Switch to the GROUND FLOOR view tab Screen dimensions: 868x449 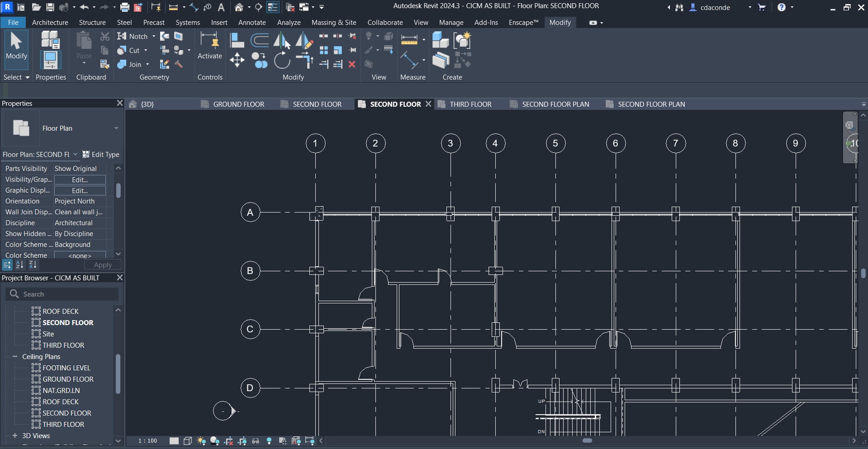pos(239,104)
